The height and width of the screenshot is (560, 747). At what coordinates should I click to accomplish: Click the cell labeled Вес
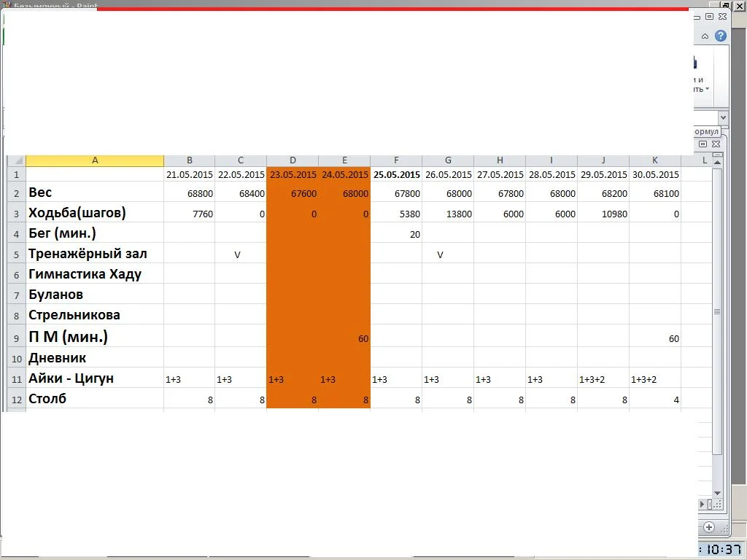[x=95, y=192]
